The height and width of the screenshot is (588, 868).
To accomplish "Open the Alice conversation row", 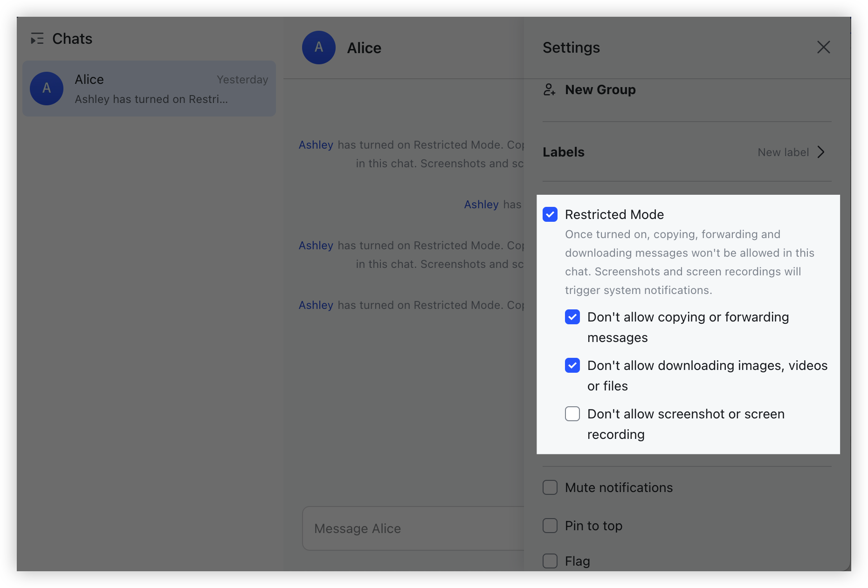I will click(149, 89).
